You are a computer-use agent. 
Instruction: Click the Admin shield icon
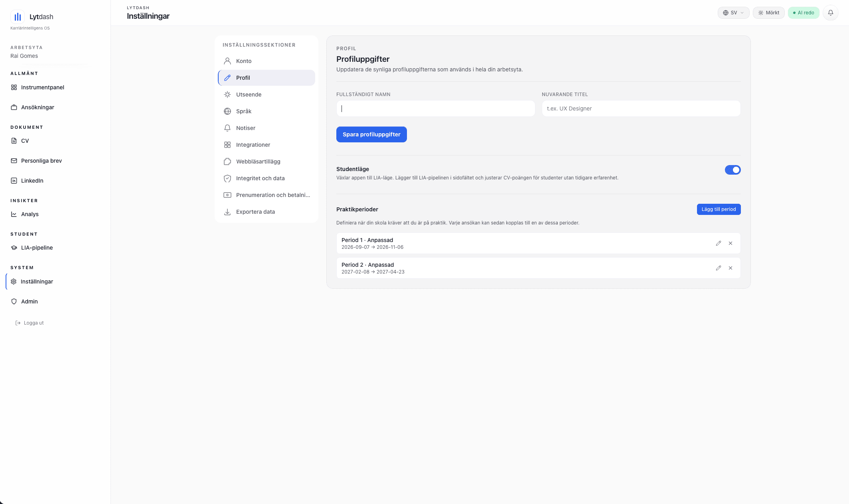tap(14, 301)
